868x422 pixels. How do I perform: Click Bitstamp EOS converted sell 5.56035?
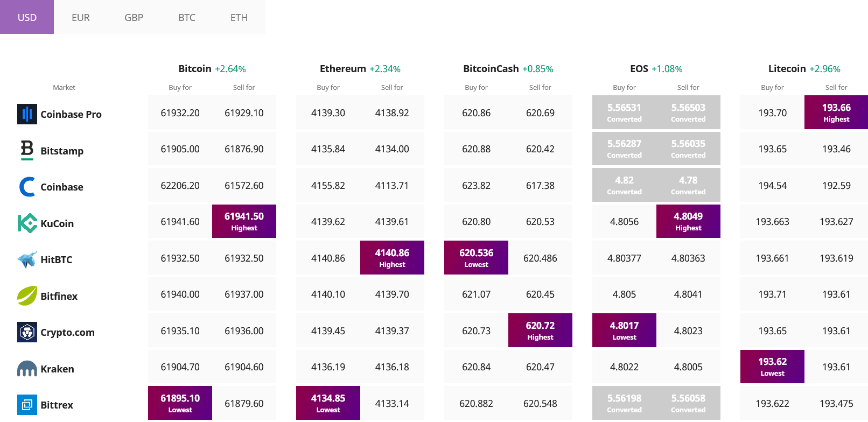pos(688,149)
